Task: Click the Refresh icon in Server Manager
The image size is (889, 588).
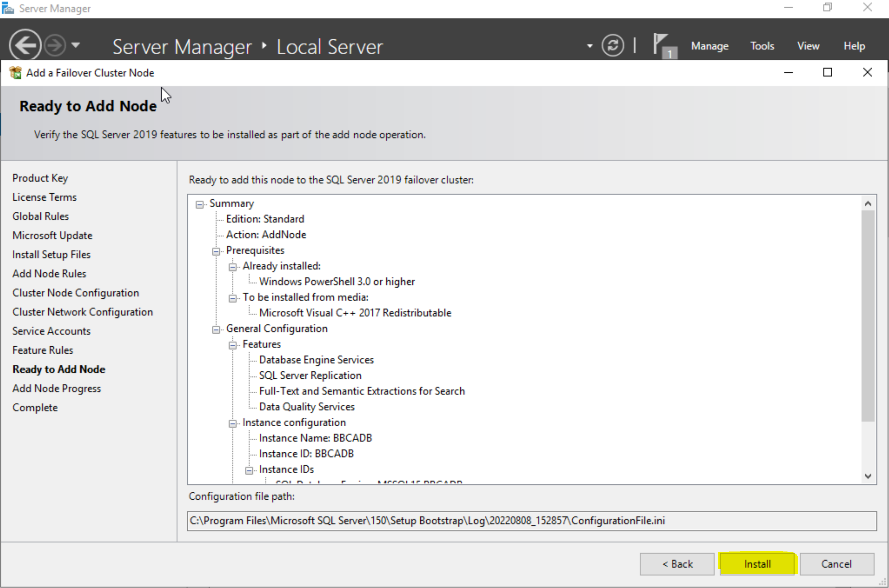Action: coord(613,46)
